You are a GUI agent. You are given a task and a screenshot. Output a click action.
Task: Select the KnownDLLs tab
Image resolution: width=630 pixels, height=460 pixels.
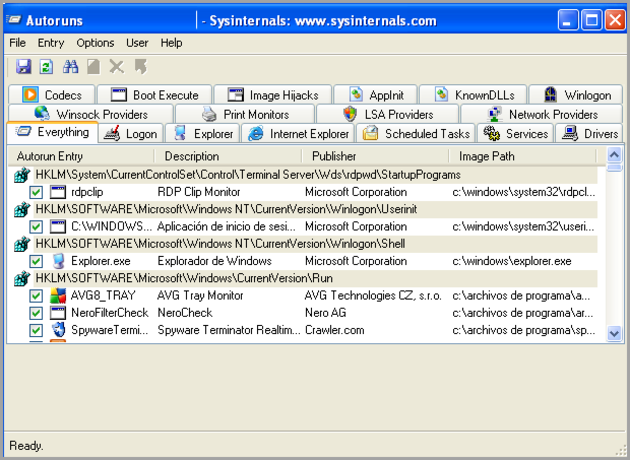tap(473, 95)
